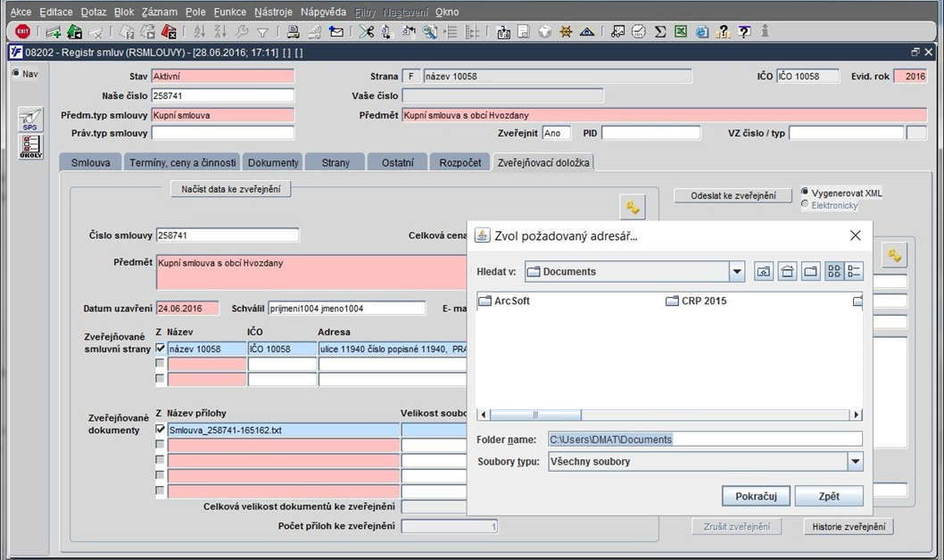Click the red cancel query icon
Screen dimensions: 944x560
(x=170, y=31)
